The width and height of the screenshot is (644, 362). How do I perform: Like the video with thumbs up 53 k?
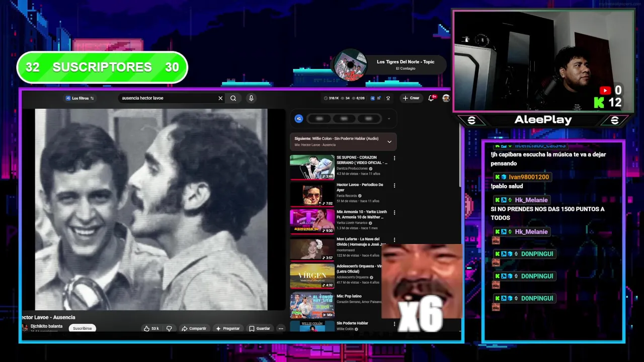click(151, 328)
